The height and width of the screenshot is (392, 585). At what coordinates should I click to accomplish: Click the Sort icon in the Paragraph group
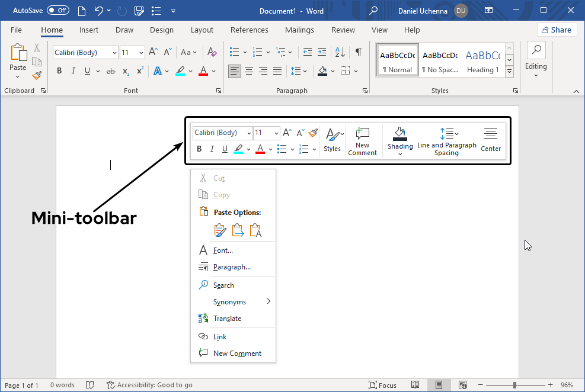click(340, 52)
